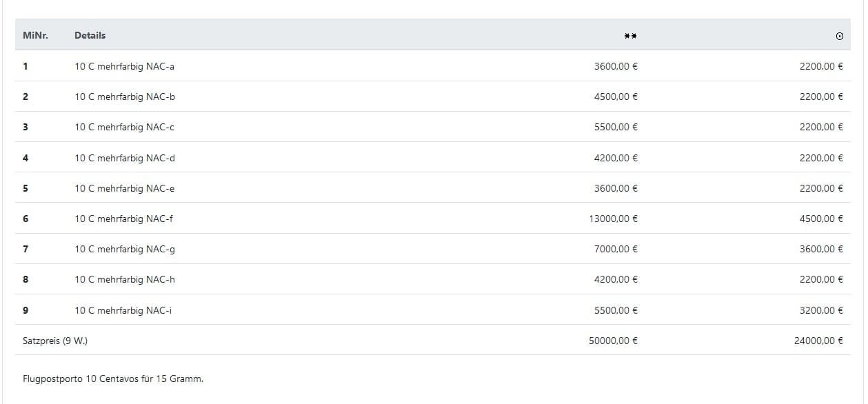Click the MiNr. column header
Screen dimensions: 868x404
pos(34,35)
